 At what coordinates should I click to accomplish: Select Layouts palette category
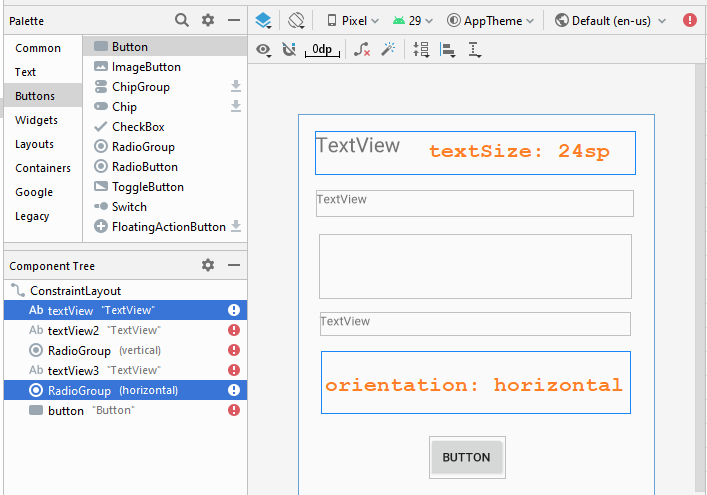[x=34, y=144]
